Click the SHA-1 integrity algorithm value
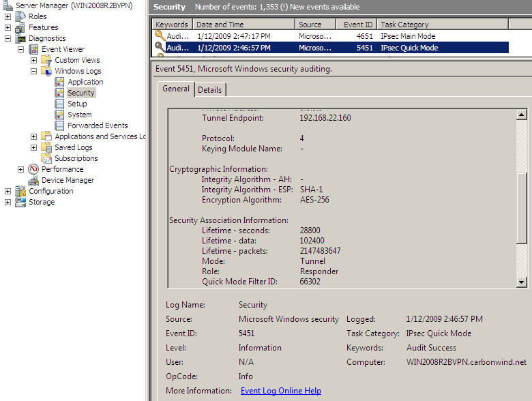Image resolution: width=532 pixels, height=401 pixels. pos(312,190)
